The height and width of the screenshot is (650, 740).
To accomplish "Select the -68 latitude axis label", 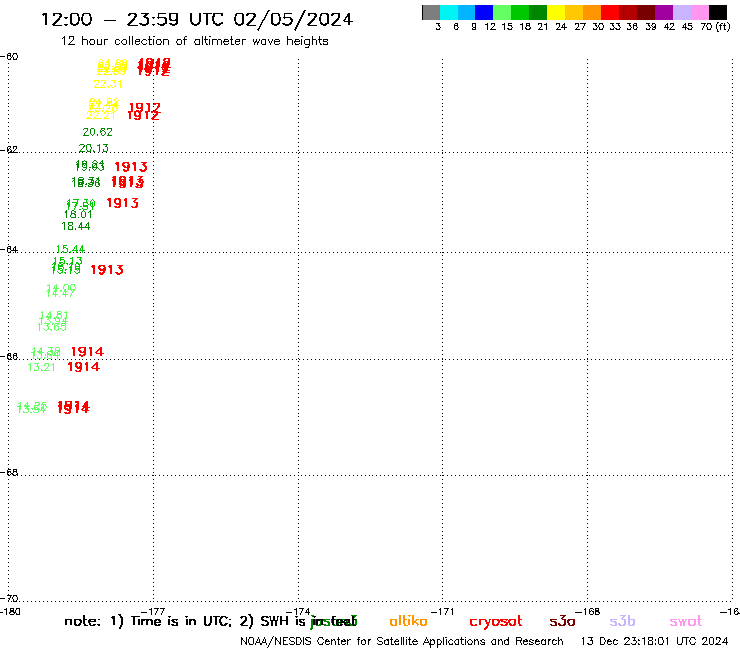I will point(9,472).
